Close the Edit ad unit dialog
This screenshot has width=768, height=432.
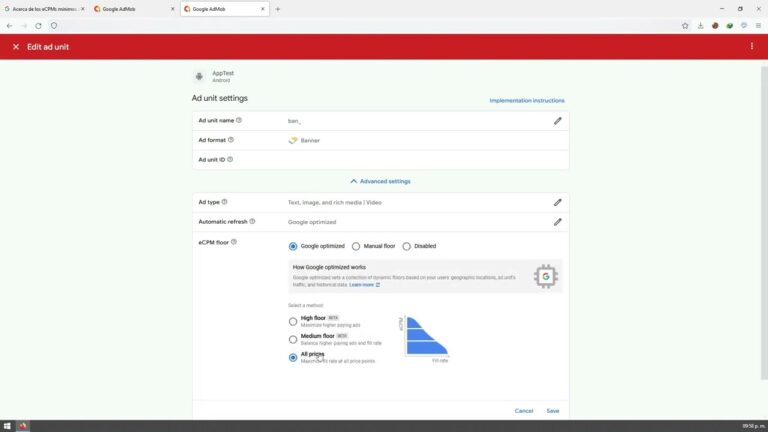[16, 47]
